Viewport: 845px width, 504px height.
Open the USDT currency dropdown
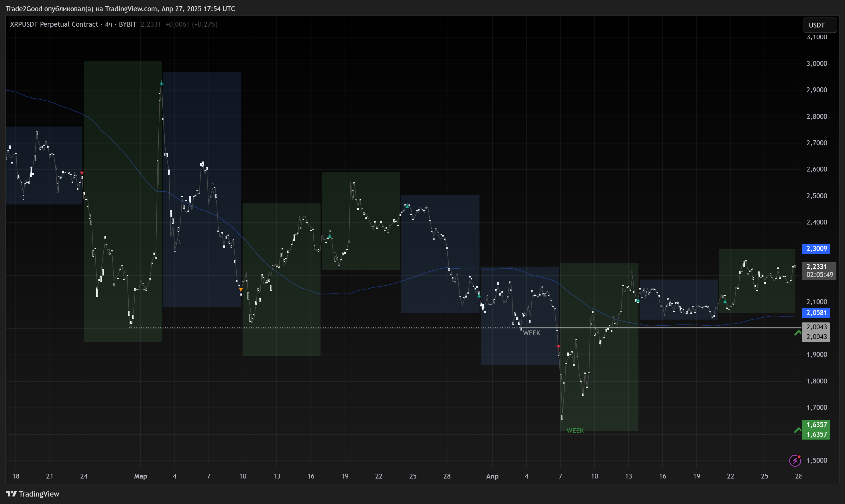click(820, 25)
